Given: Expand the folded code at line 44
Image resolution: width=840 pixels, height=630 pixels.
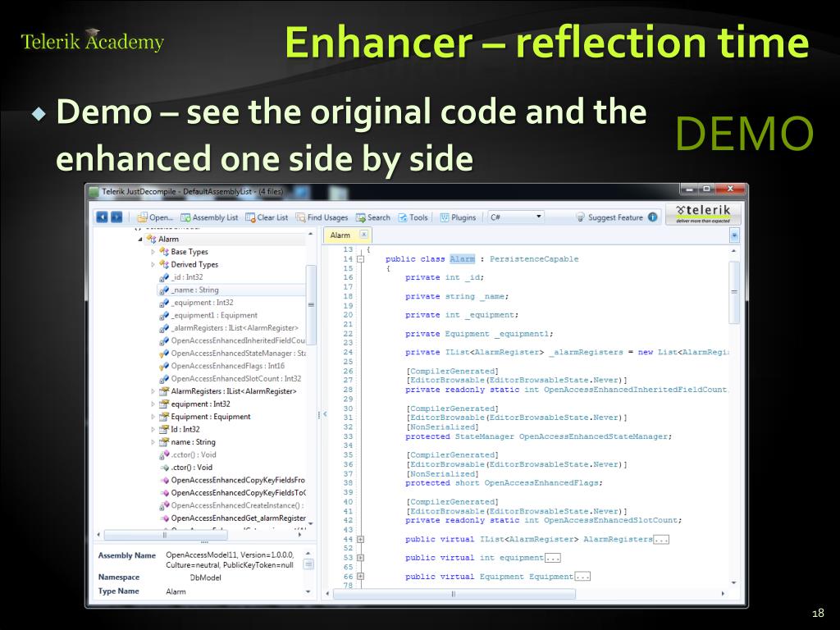Looking at the screenshot, I should click(361, 540).
